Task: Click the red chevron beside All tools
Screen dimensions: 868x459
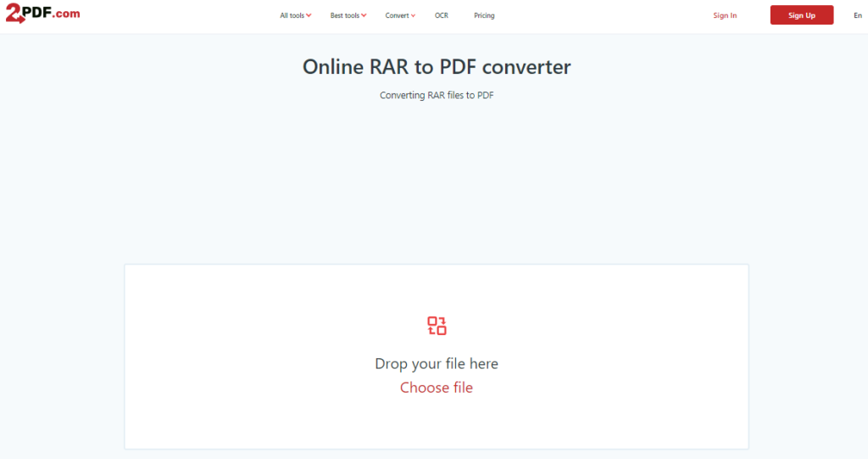Action: pos(309,16)
